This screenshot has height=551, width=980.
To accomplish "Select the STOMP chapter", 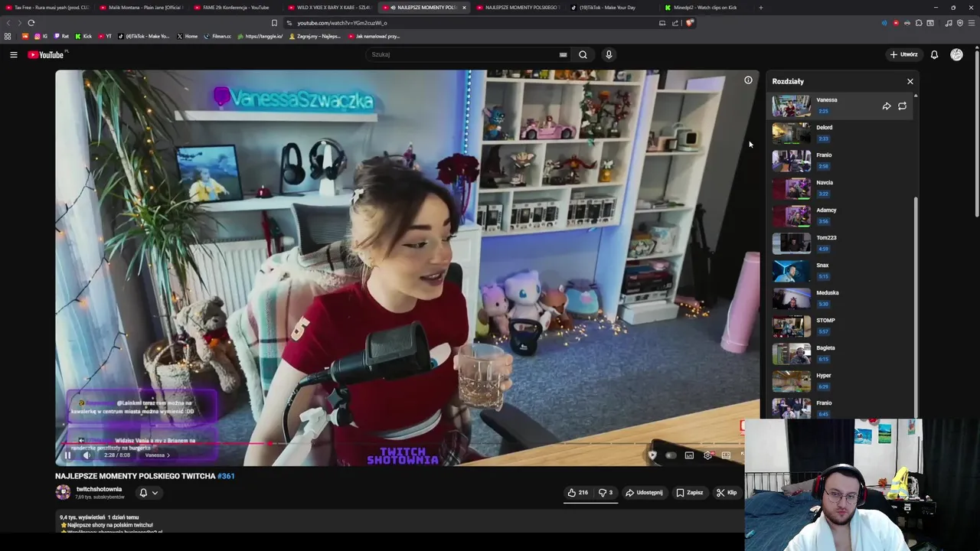I will (841, 326).
